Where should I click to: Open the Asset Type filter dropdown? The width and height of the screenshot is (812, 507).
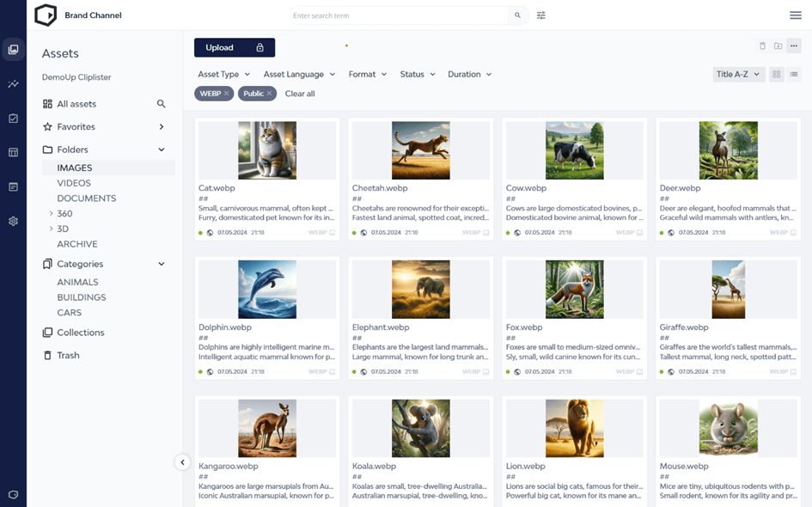(223, 75)
